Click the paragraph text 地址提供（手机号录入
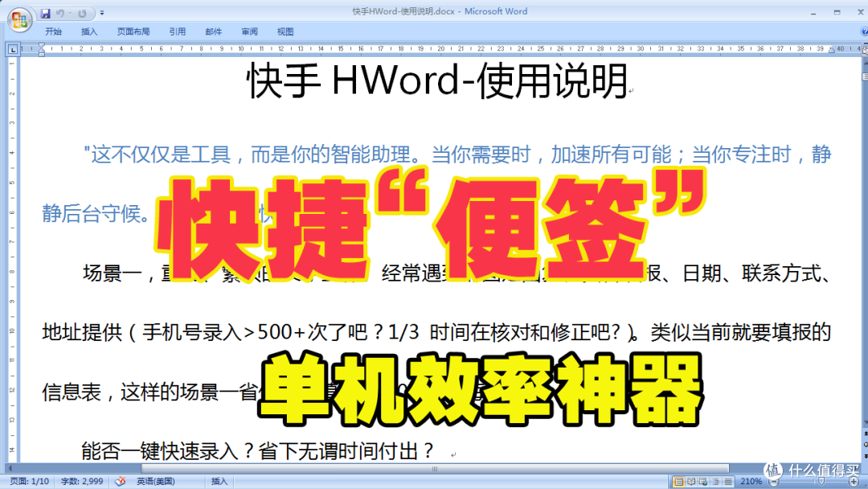868x489 pixels. 141,331
